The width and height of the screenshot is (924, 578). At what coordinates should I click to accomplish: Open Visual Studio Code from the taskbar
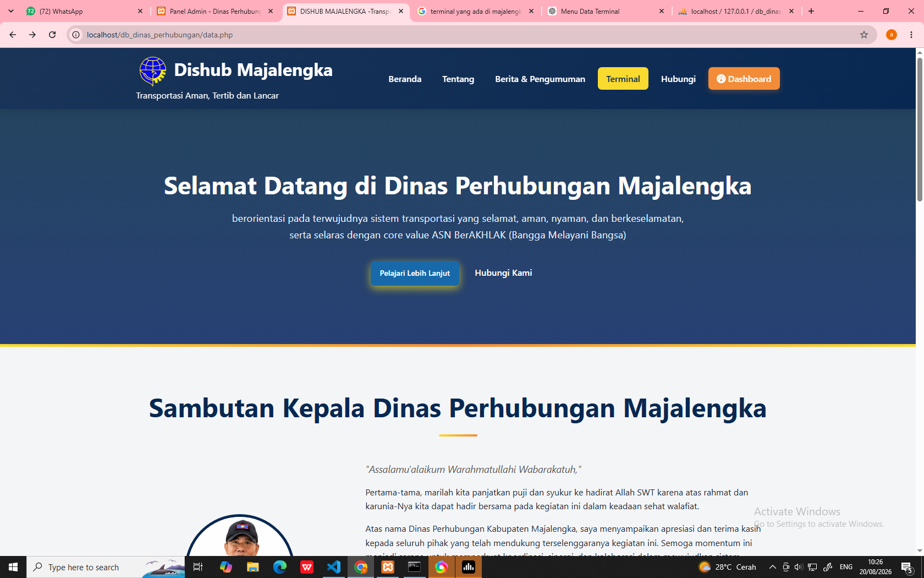[x=334, y=567]
